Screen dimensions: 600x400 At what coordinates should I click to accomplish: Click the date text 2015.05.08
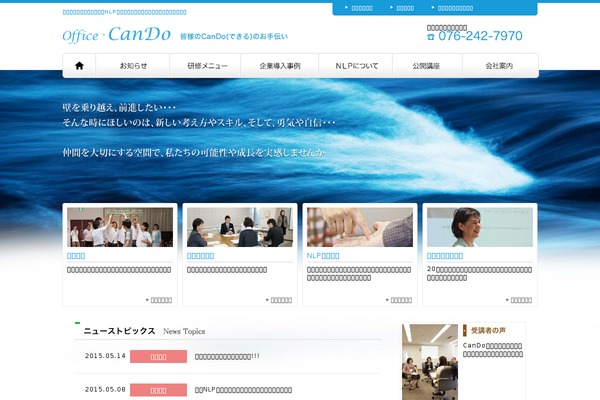pyautogui.click(x=105, y=389)
